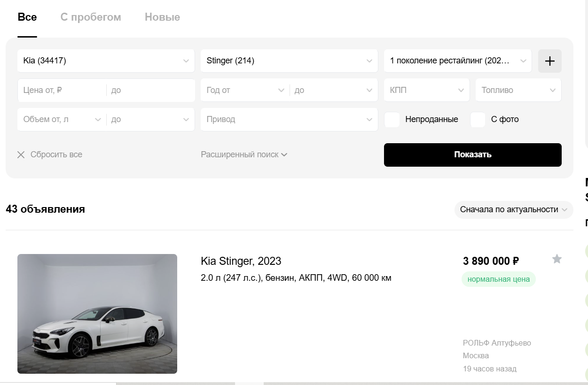The height and width of the screenshot is (385, 588).
Task: Open the Kia brand dropdown
Action: 106,61
